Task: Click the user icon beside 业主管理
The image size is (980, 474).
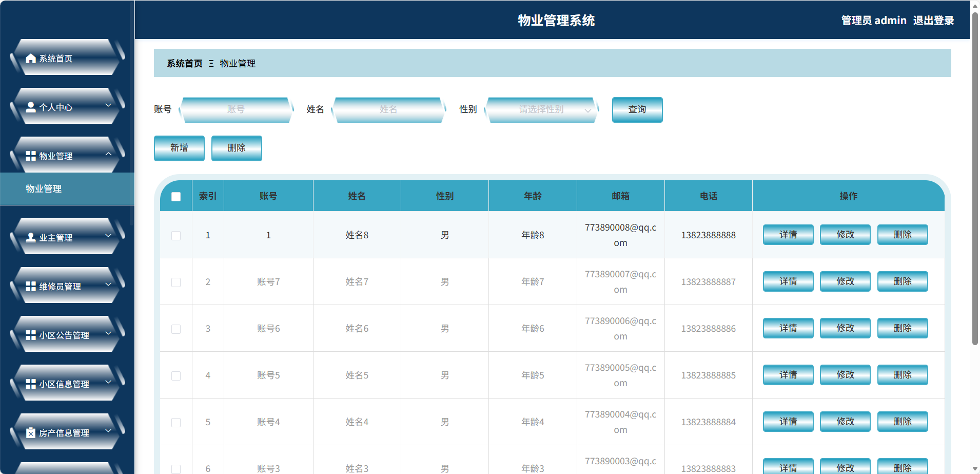Action: pos(31,237)
